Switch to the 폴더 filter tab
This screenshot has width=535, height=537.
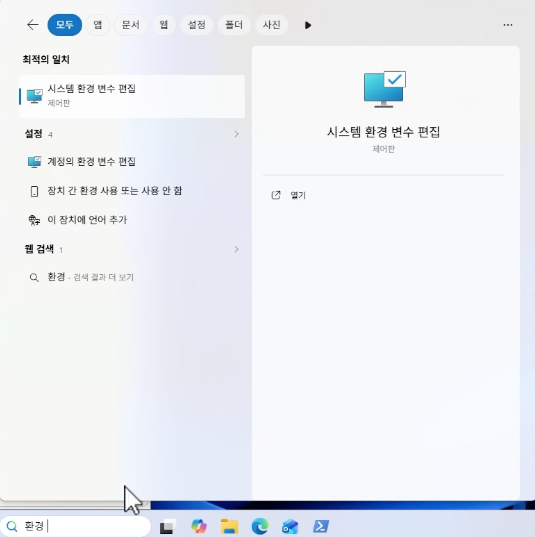pyautogui.click(x=234, y=25)
